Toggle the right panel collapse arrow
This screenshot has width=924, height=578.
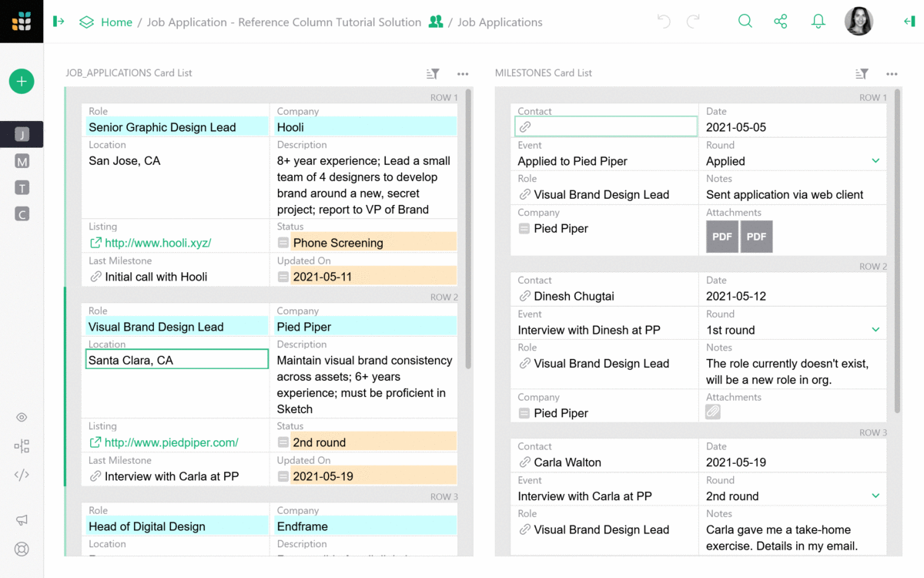tap(909, 22)
